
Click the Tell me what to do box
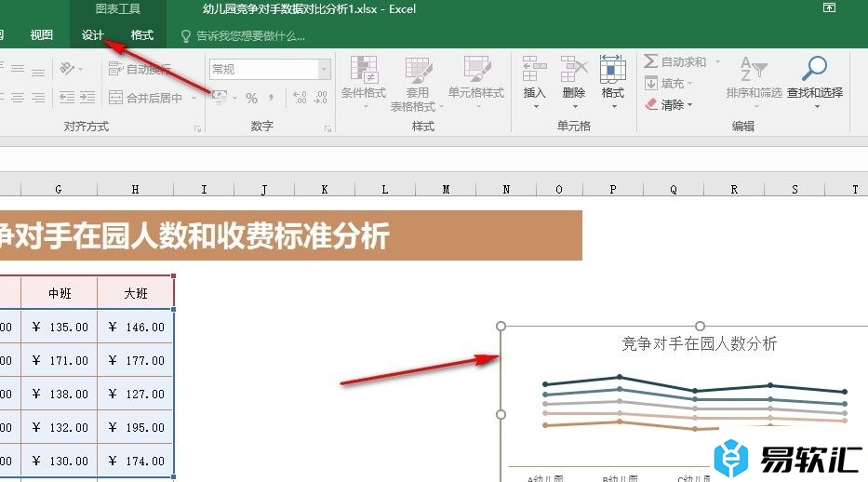click(244, 36)
